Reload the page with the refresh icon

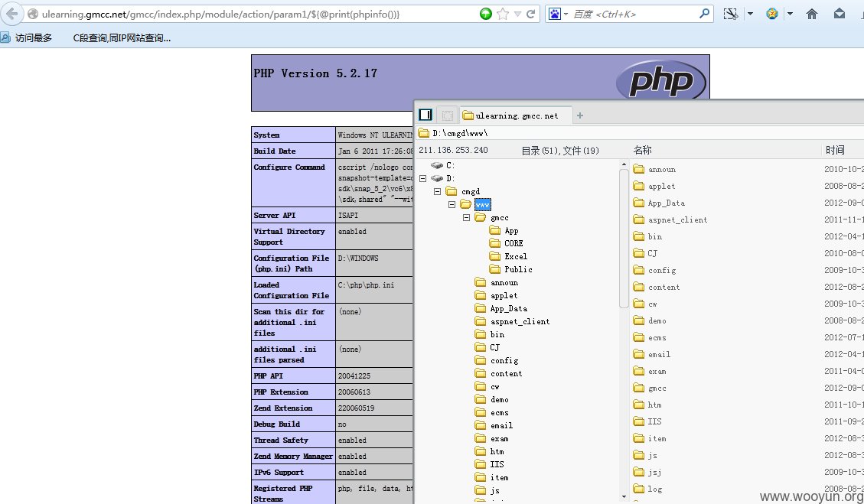(530, 14)
